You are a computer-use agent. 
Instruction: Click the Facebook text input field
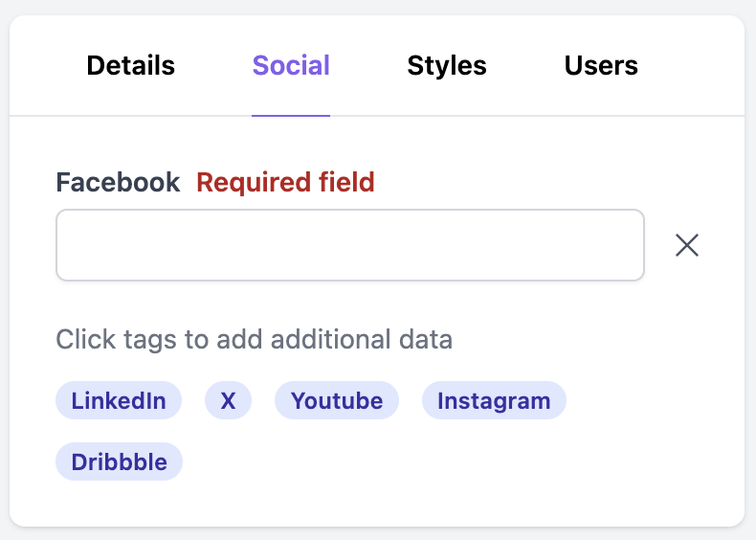click(x=350, y=246)
